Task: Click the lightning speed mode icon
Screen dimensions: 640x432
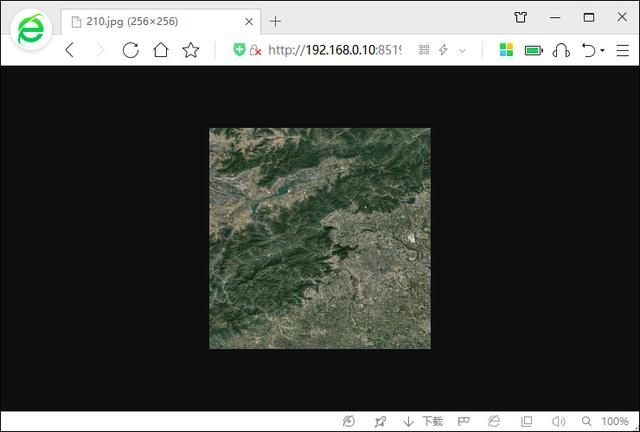Action: pos(443,50)
